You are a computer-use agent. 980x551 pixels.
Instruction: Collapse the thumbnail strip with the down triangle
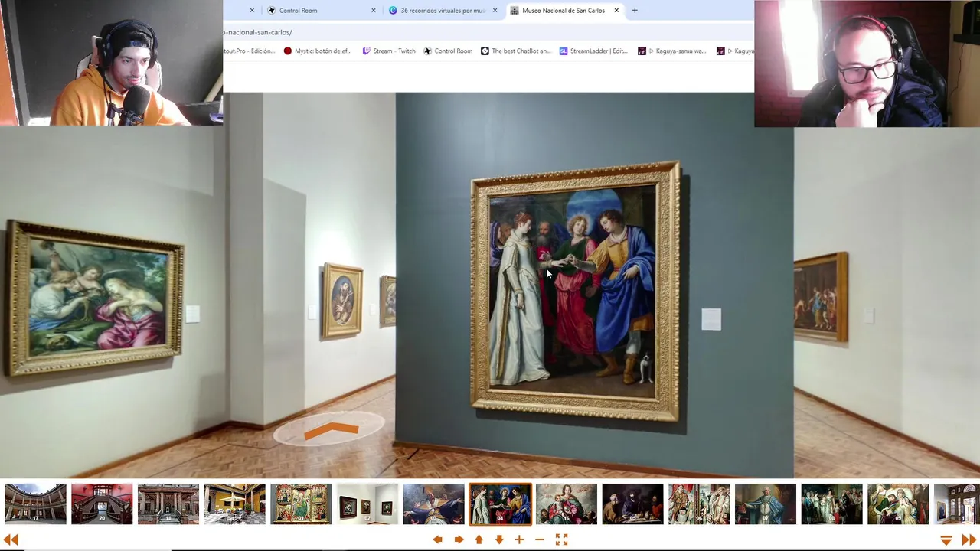click(946, 540)
